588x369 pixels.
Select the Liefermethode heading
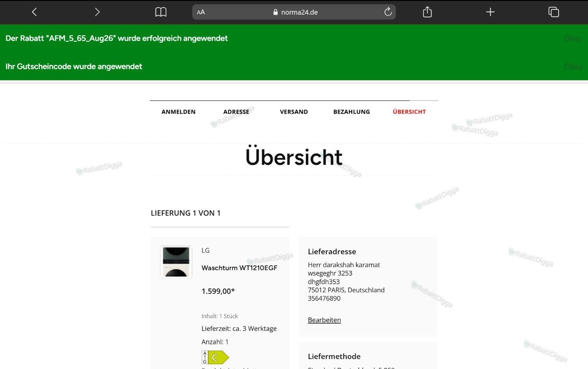pos(334,356)
